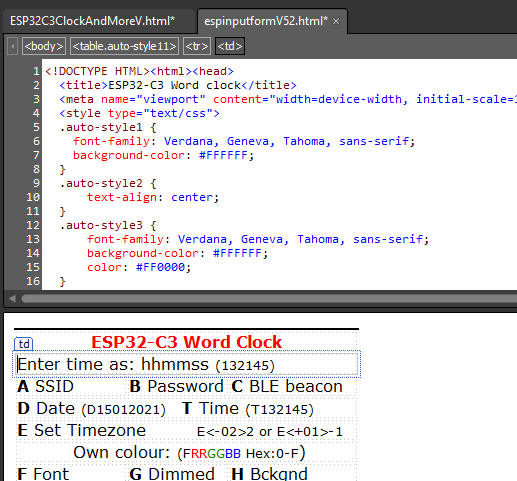Click the #FF0000 color value on line 15

pyautogui.click(x=160, y=267)
